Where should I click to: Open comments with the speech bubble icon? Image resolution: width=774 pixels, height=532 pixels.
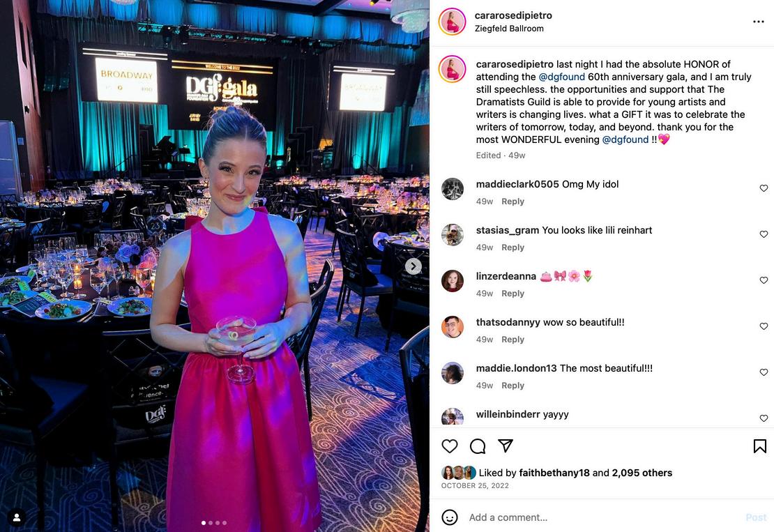point(478,446)
